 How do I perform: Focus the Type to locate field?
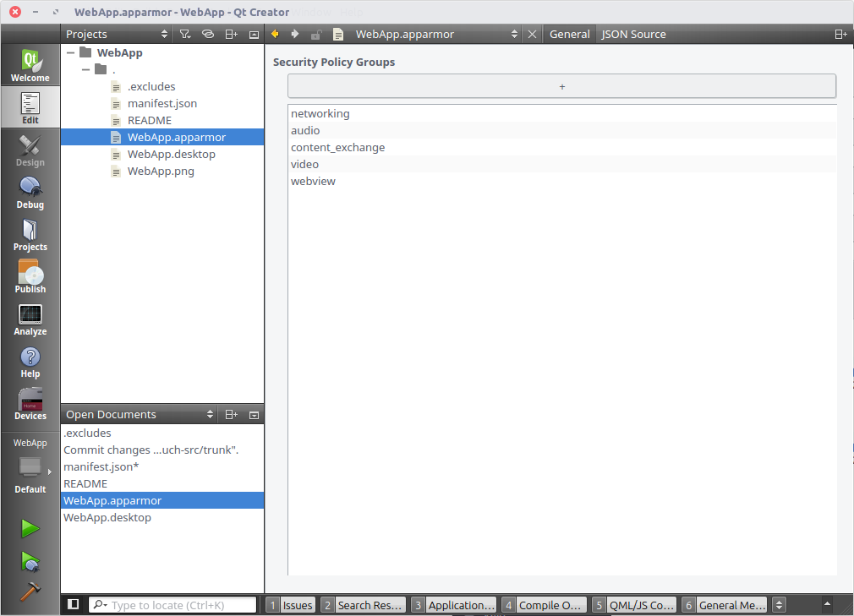coord(172,605)
